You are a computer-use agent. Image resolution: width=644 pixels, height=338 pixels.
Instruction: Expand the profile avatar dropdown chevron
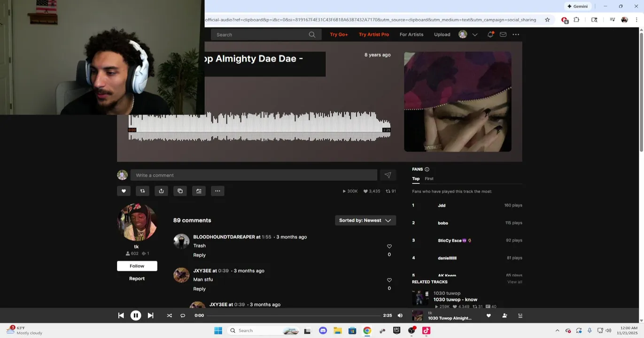[x=475, y=35]
